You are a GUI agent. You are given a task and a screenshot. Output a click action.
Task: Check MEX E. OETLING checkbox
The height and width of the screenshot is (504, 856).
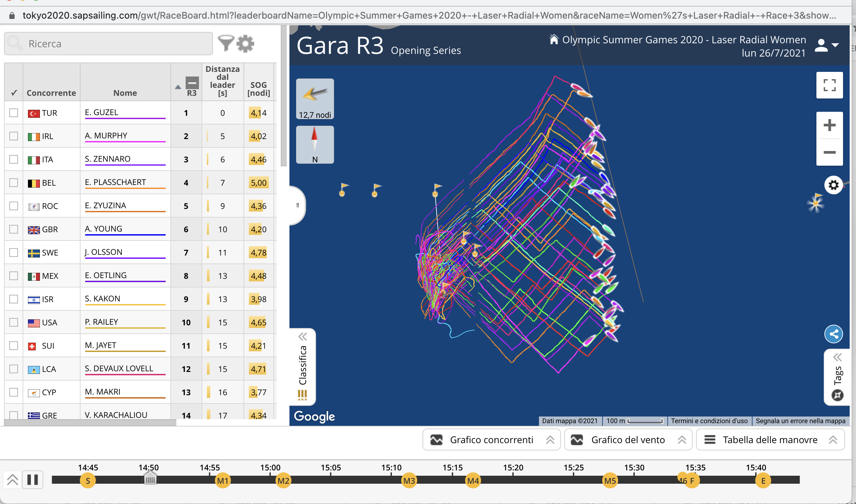14,276
